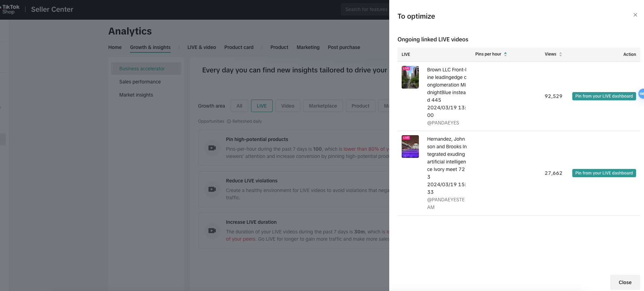Open the Brown LLC LIVE video thumbnail

[x=410, y=77]
